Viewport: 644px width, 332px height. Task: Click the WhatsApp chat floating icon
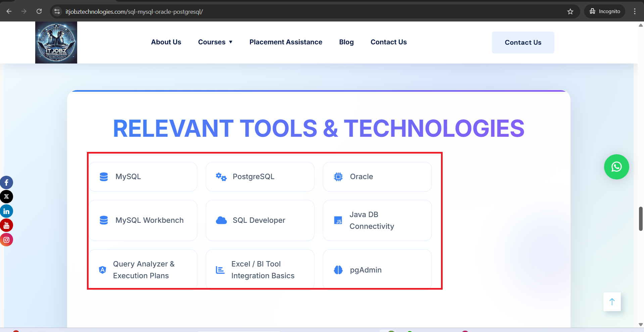(616, 167)
